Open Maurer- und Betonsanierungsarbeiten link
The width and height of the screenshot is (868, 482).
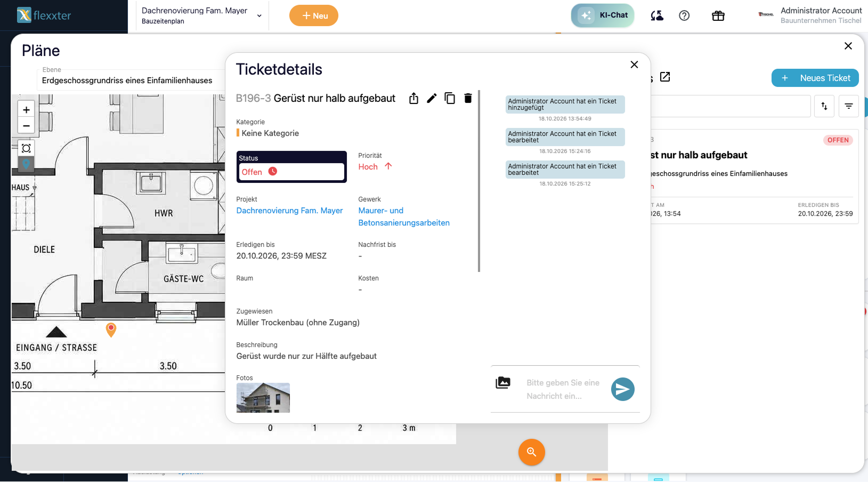point(404,216)
